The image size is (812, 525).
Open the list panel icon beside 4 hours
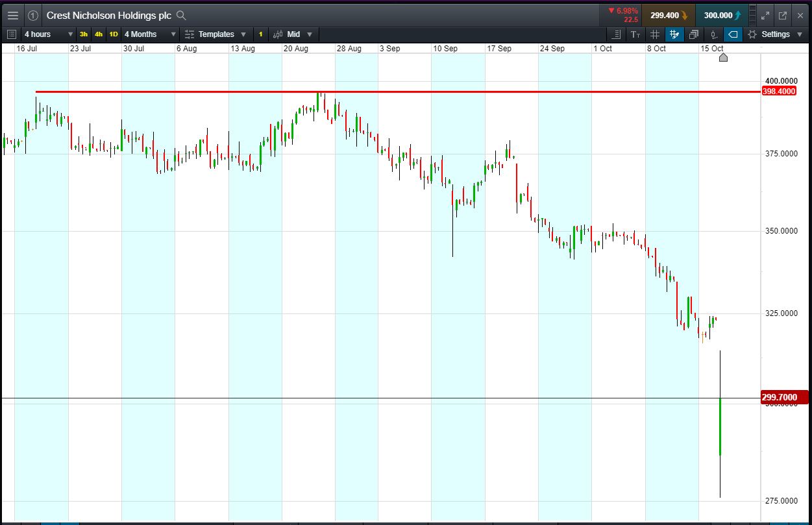tap(11, 34)
